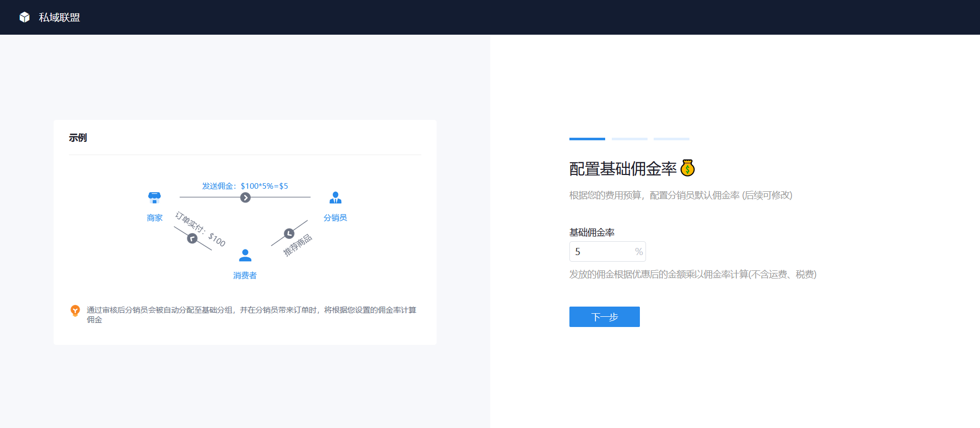Click the 根据您的费用预算 description text
This screenshot has height=428, width=980.
(x=681, y=195)
